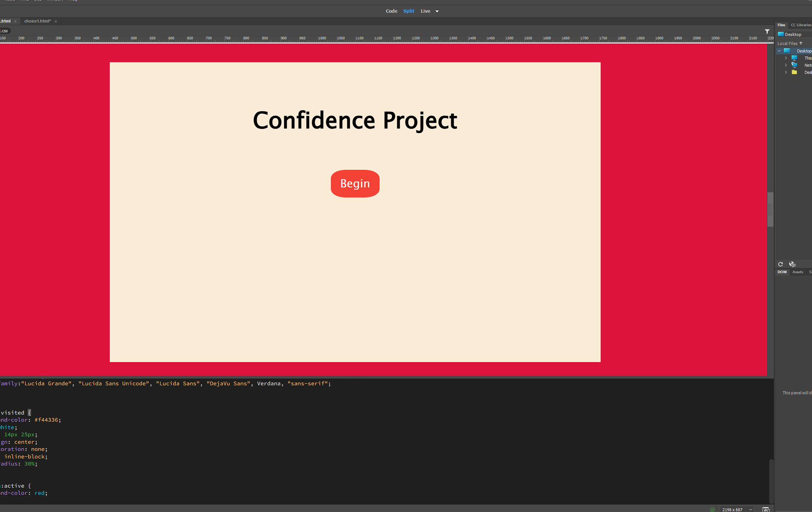Click the Network computer icon in file tree

pos(794,65)
